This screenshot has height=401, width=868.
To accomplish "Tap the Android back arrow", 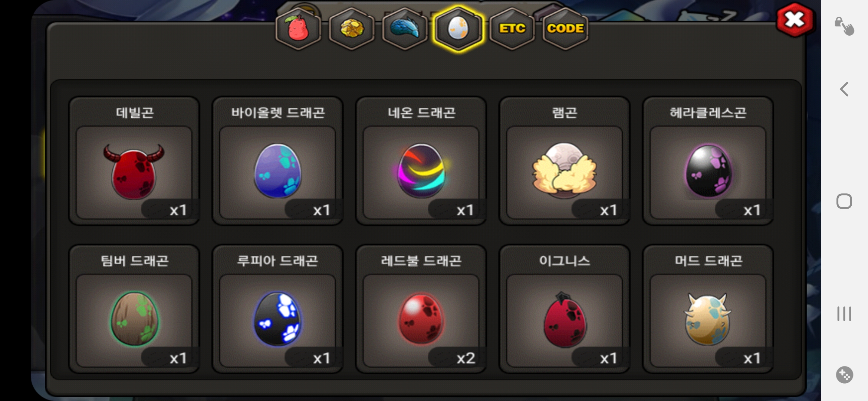I will pyautogui.click(x=844, y=89).
